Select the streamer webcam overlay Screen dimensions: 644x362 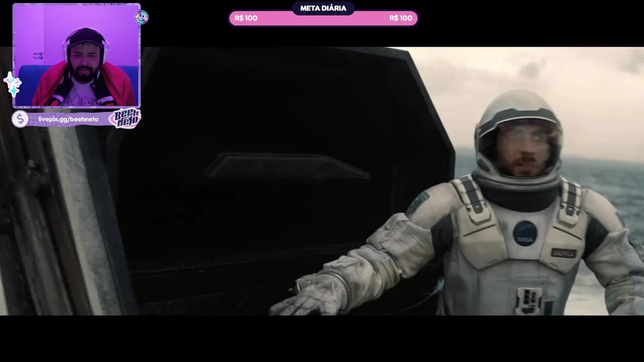[x=76, y=56]
